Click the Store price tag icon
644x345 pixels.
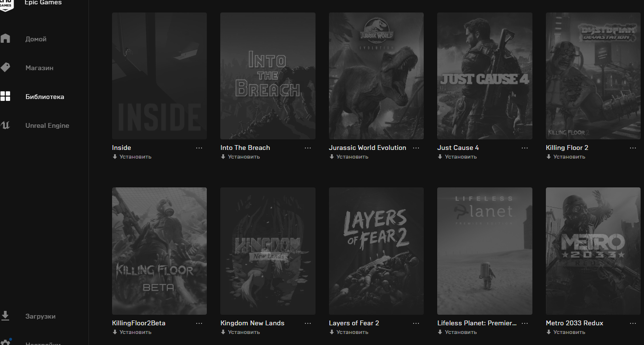(5, 67)
